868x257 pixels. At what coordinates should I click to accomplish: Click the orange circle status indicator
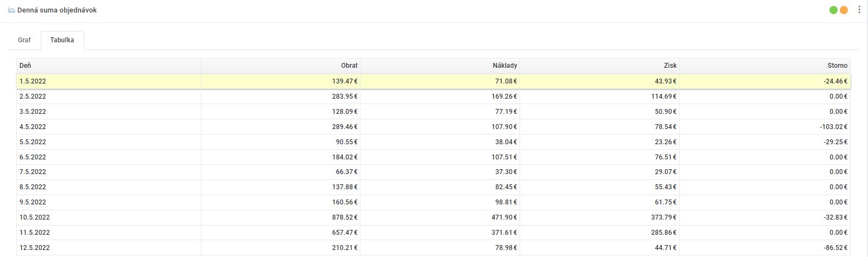pos(844,10)
